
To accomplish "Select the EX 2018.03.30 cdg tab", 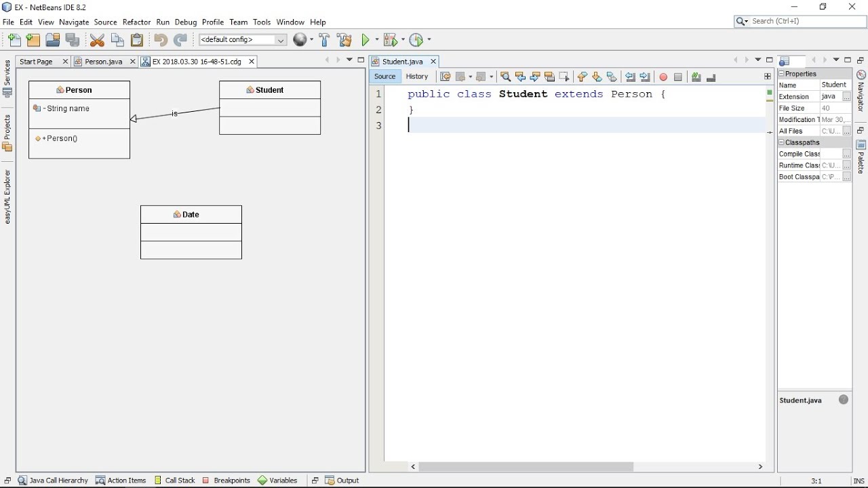I will (197, 62).
